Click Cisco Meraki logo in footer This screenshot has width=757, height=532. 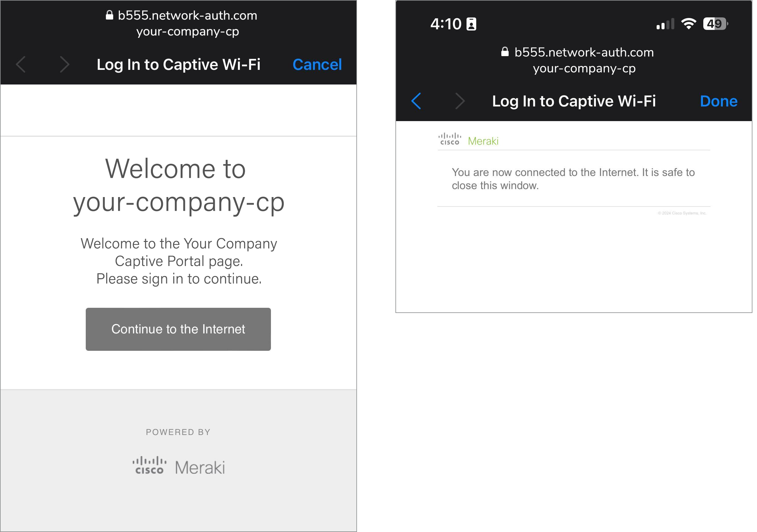tap(178, 466)
